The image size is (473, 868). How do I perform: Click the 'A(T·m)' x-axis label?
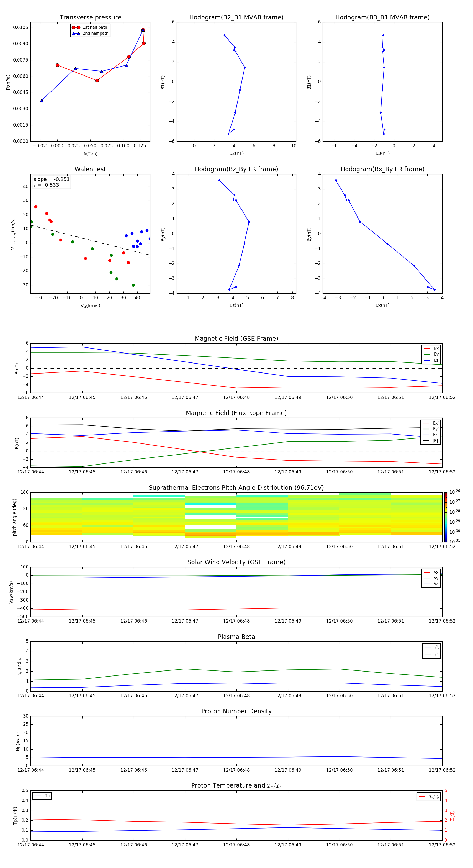[x=90, y=154]
